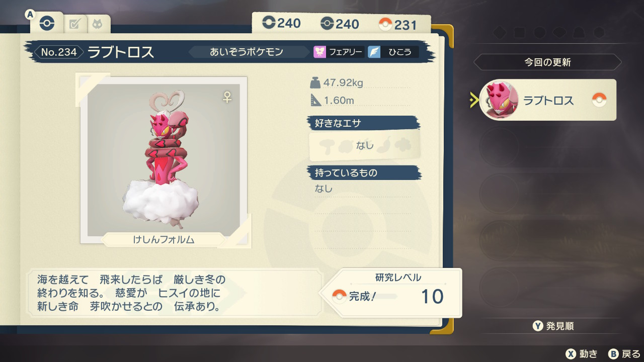644x362 pixels.
Task: Click the Pokéball icon on ラブトロス entry
Action: (599, 100)
